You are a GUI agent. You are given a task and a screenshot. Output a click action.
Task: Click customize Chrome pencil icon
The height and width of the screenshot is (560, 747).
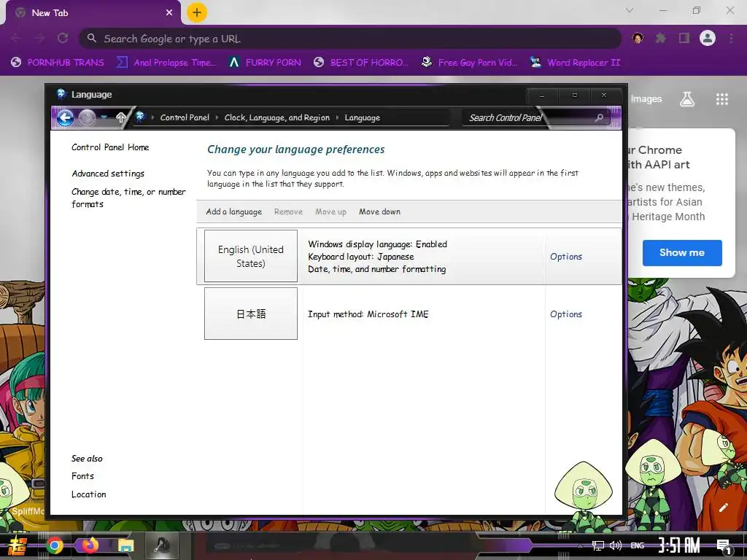[x=723, y=507]
